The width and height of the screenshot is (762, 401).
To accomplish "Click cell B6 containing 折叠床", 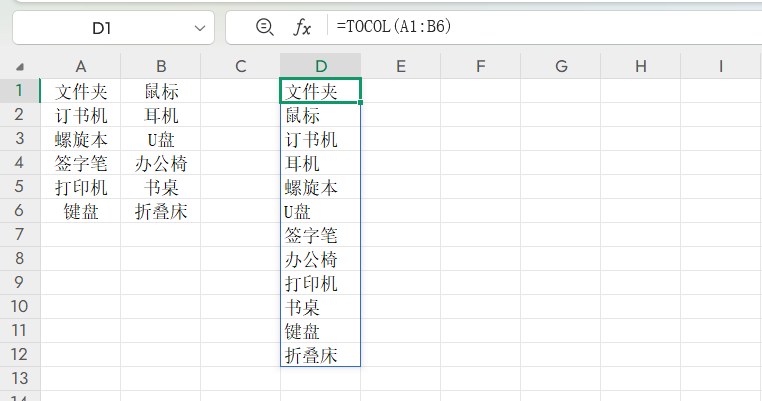I will [161, 210].
